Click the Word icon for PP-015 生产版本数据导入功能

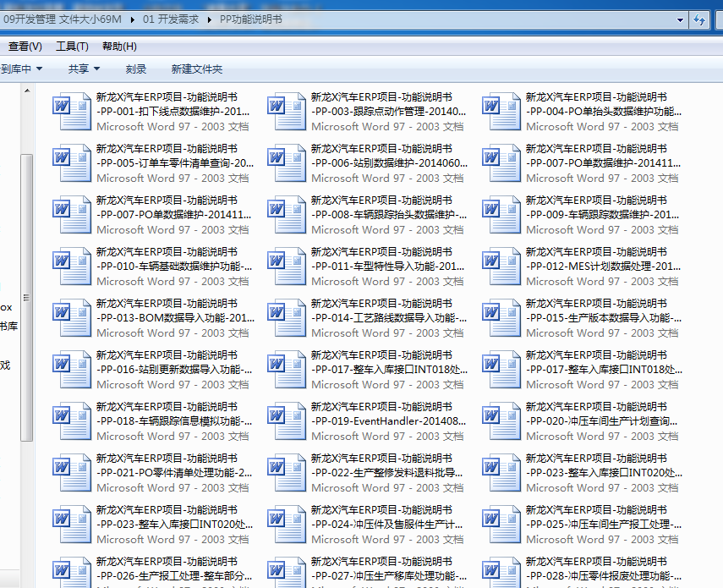pyautogui.click(x=501, y=318)
